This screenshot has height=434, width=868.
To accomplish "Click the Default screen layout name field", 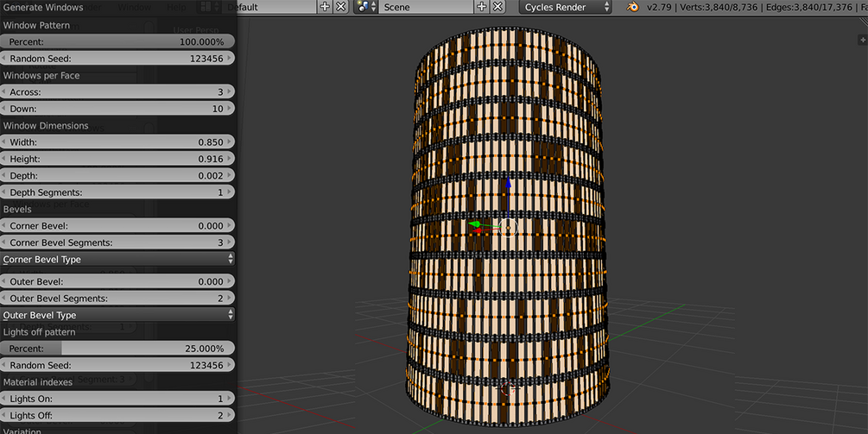I will (270, 7).
